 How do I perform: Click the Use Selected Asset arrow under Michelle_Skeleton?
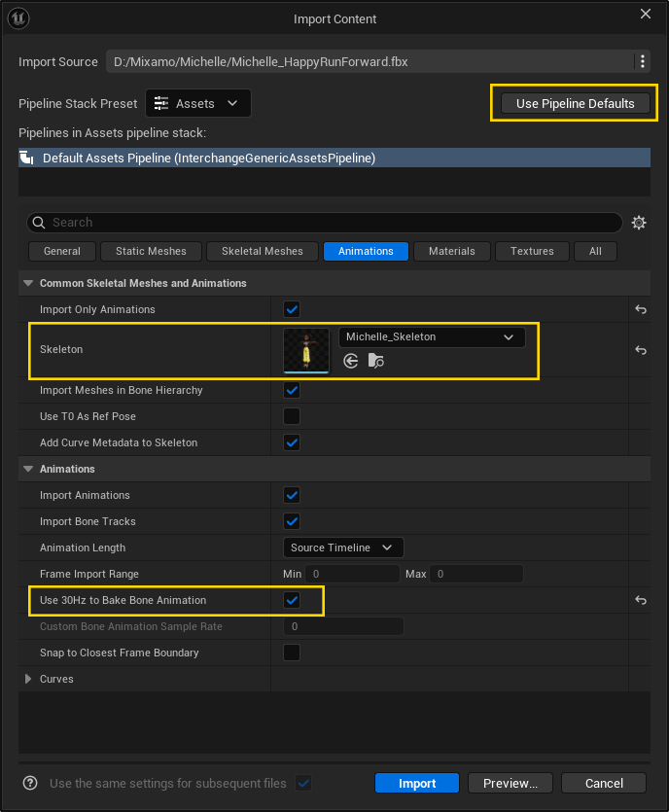350,361
